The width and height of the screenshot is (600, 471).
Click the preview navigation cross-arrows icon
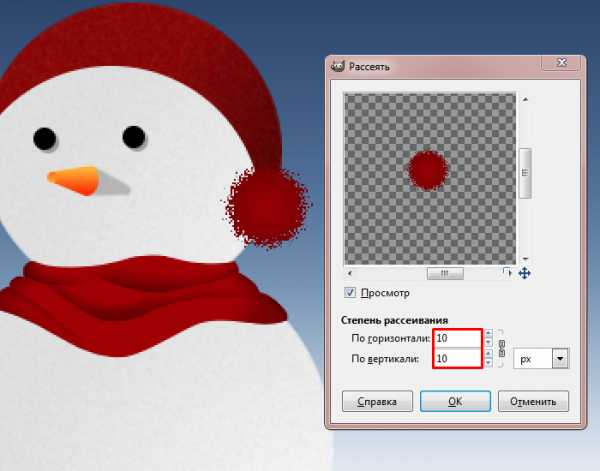point(524,273)
